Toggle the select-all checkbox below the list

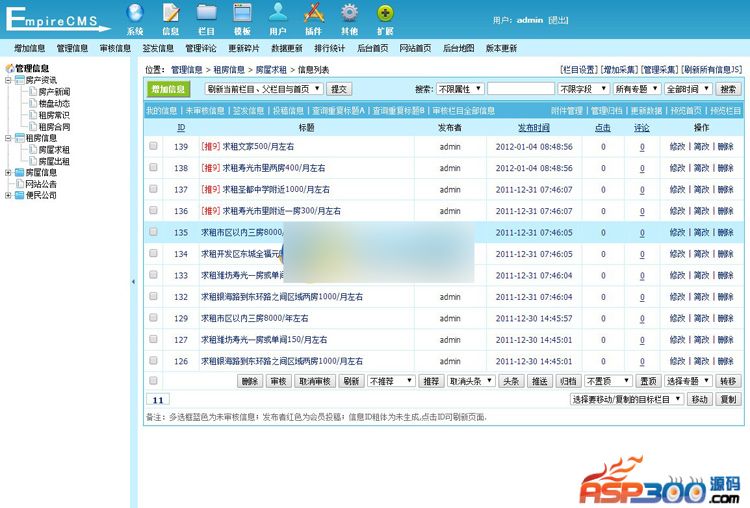pyautogui.click(x=154, y=381)
